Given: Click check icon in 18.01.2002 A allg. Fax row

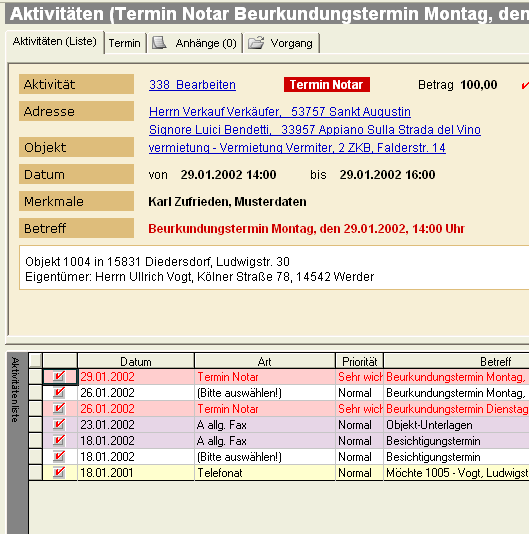Looking at the screenshot, I should [59, 441].
